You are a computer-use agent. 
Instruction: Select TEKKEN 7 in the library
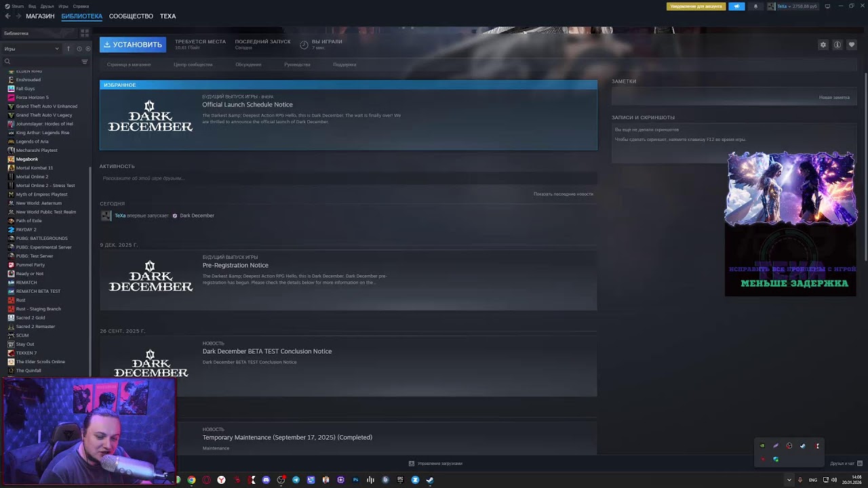26,353
